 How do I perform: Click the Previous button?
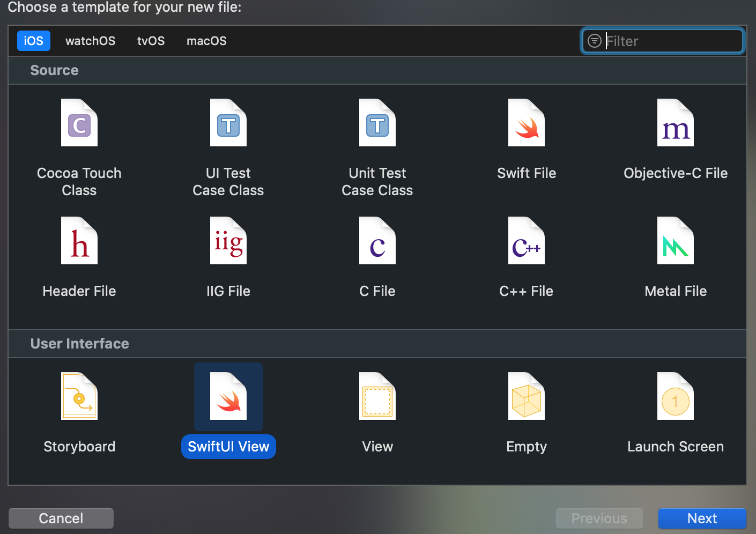pos(599,518)
